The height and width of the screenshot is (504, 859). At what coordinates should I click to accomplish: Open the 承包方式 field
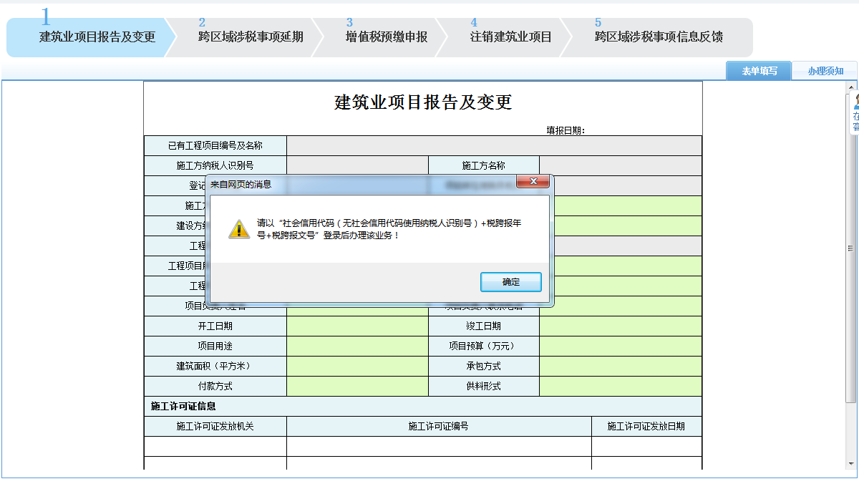coord(620,367)
